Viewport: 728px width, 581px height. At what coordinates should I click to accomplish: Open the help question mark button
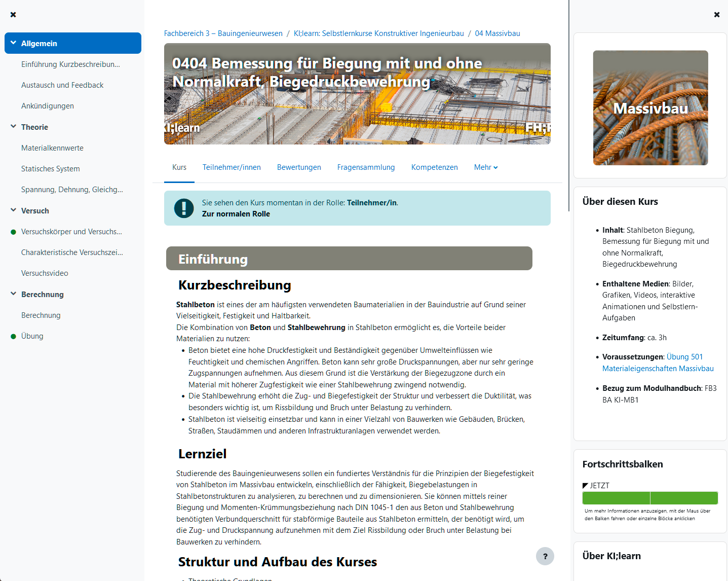(x=545, y=556)
